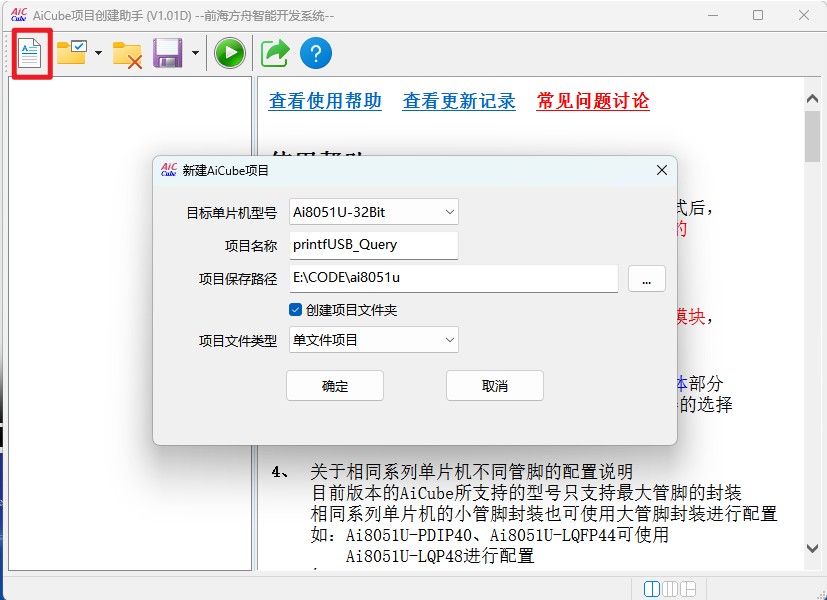Open the save button's dropdown arrow

(192, 53)
